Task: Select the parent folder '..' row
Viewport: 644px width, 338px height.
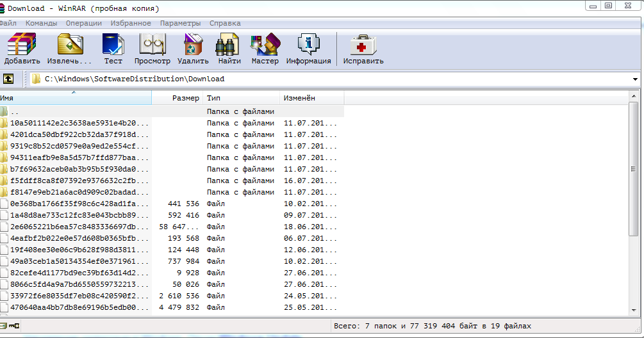Action: pos(172,111)
